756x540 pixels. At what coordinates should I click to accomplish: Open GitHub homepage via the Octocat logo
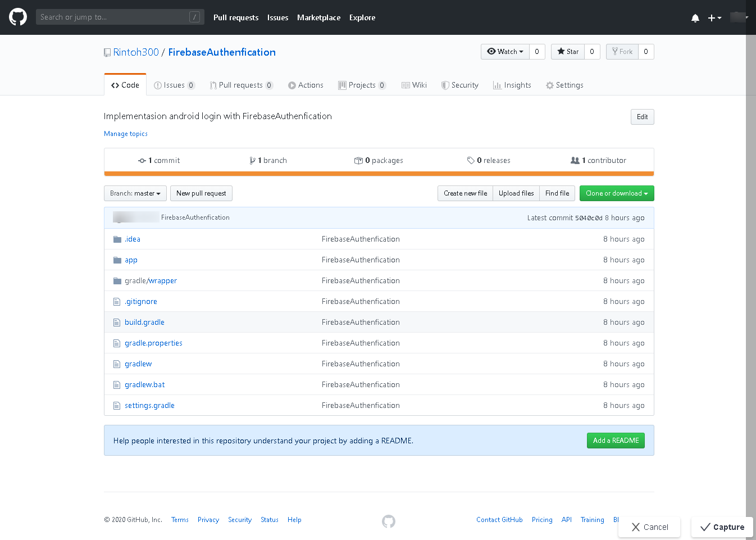[x=17, y=17]
